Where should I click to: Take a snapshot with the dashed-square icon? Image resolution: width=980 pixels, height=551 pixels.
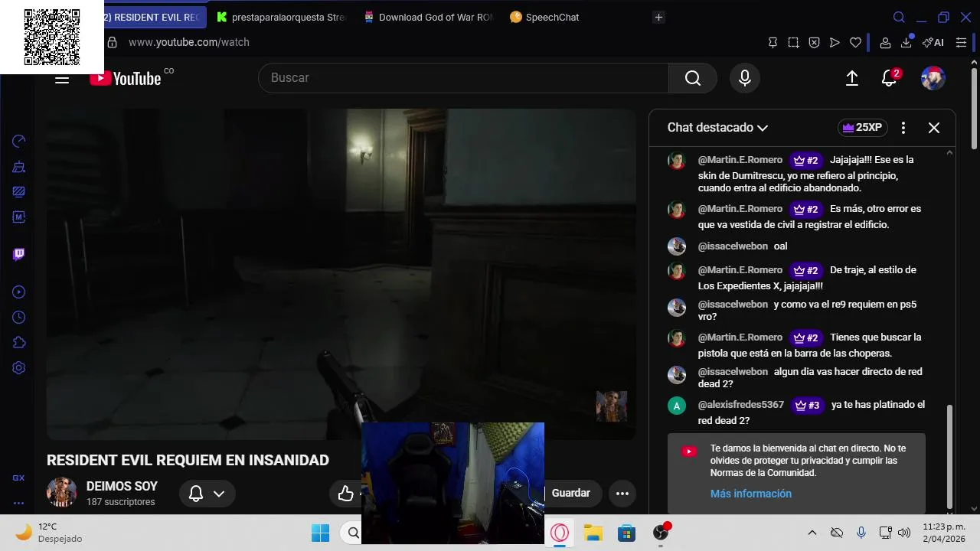(x=793, y=43)
